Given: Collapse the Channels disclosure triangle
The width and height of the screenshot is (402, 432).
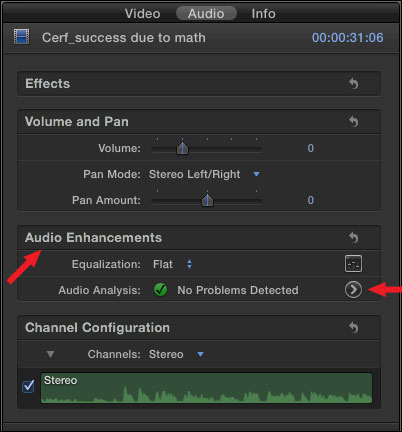Looking at the screenshot, I should [50, 354].
